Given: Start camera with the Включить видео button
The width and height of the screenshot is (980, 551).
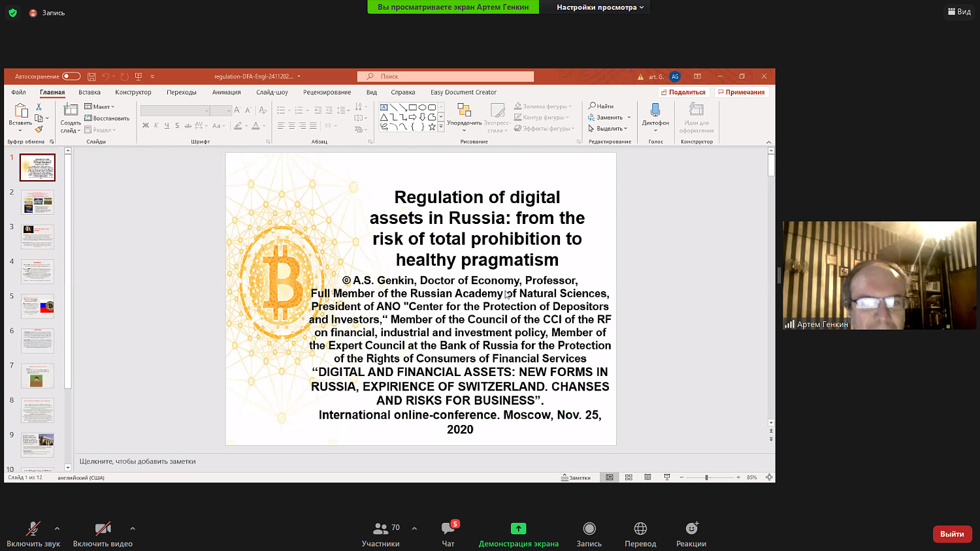Looking at the screenshot, I should [x=103, y=534].
